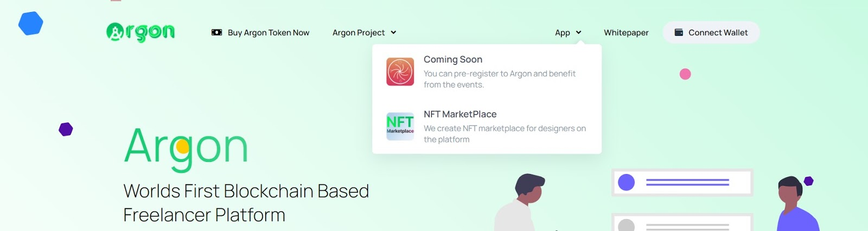Click the money icon beside Buy Argon Token
This screenshot has width=868, height=231.
tap(216, 33)
